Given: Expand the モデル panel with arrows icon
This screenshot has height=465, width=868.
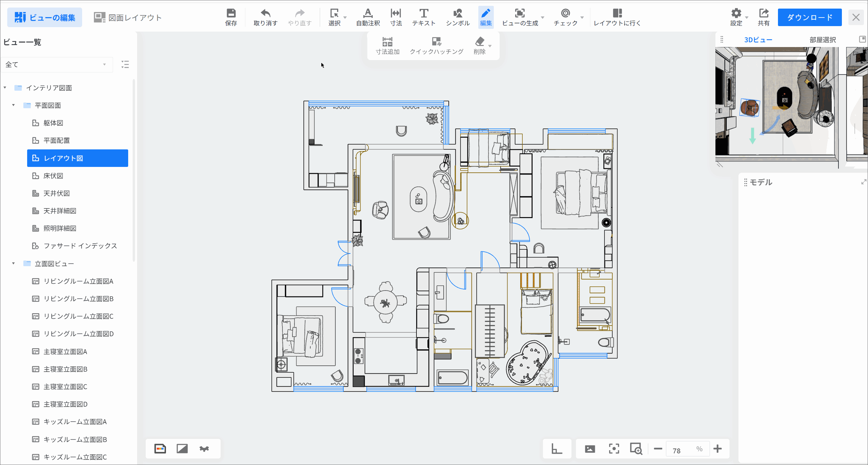Looking at the screenshot, I should 864,182.
